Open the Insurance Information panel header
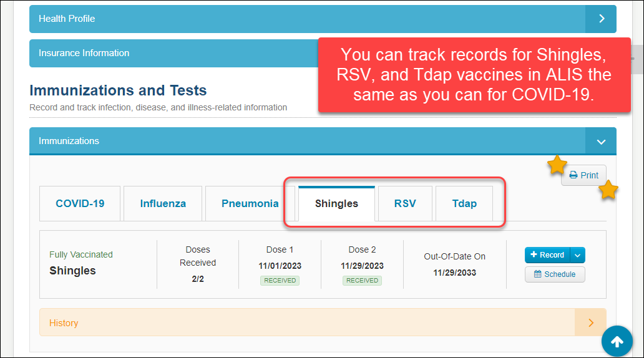 click(173, 54)
